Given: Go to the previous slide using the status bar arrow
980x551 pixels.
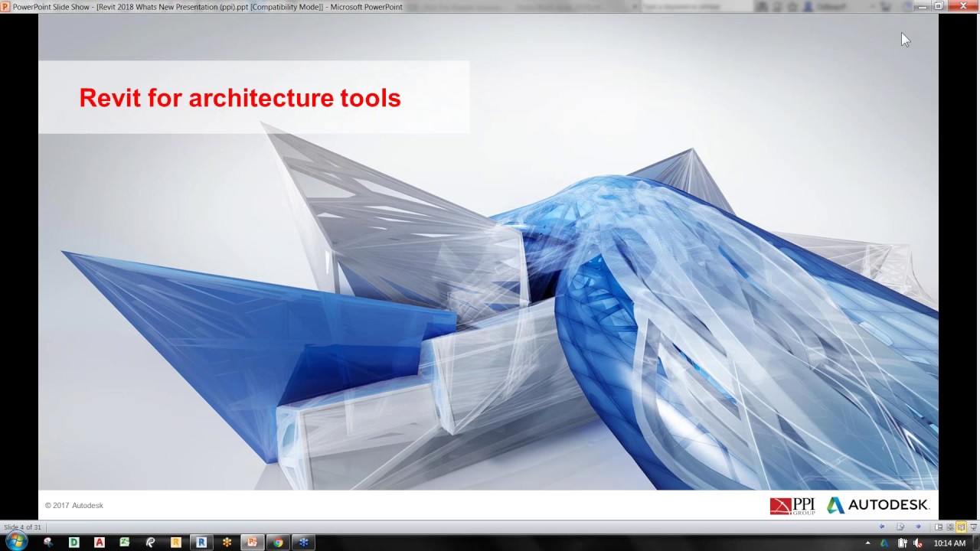Looking at the screenshot, I should tap(882, 527).
